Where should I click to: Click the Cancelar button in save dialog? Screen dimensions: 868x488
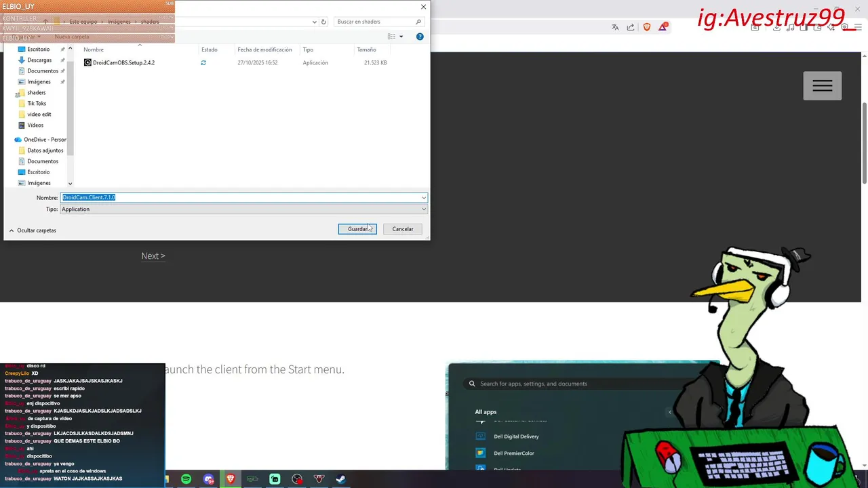tap(403, 229)
